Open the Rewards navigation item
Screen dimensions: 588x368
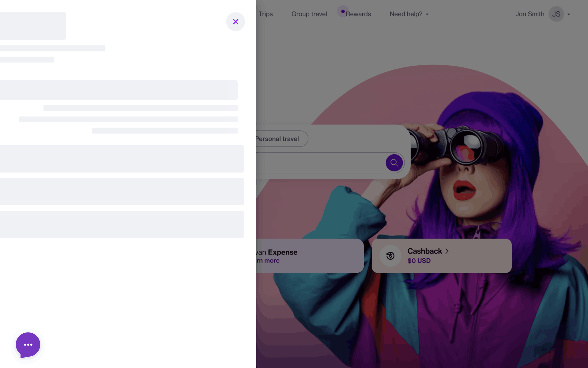[358, 14]
